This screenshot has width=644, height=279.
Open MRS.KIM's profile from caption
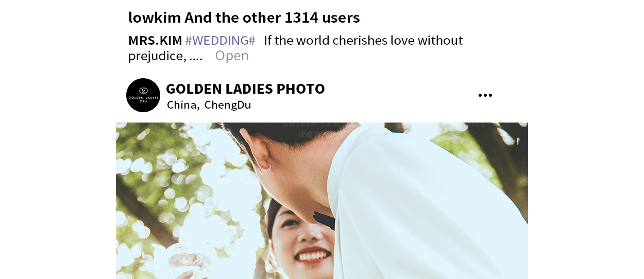[x=155, y=40]
